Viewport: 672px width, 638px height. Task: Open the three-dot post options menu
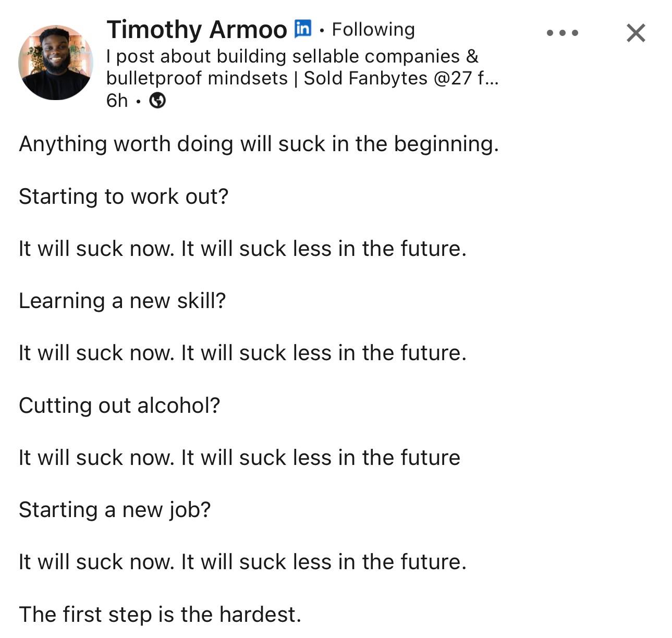click(x=562, y=33)
